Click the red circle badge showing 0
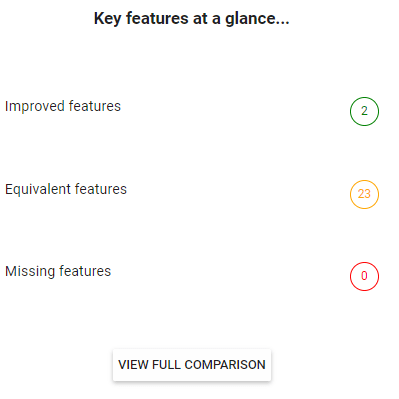This screenshot has height=399, width=399. coord(364,276)
